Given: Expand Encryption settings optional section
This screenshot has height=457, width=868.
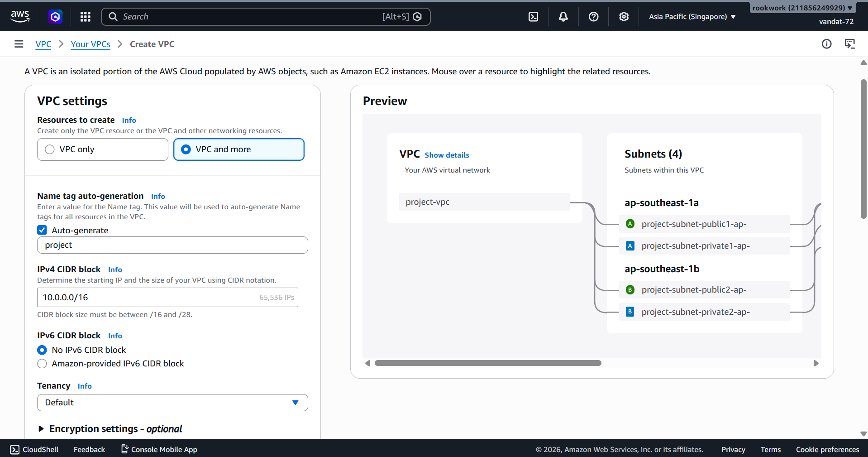Looking at the screenshot, I should coord(111,429).
